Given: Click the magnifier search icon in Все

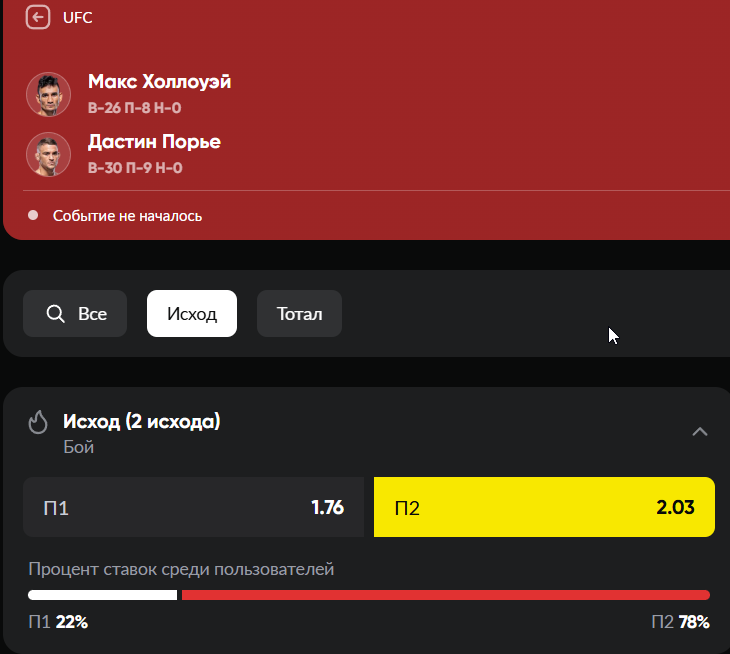Looking at the screenshot, I should [x=55, y=314].
